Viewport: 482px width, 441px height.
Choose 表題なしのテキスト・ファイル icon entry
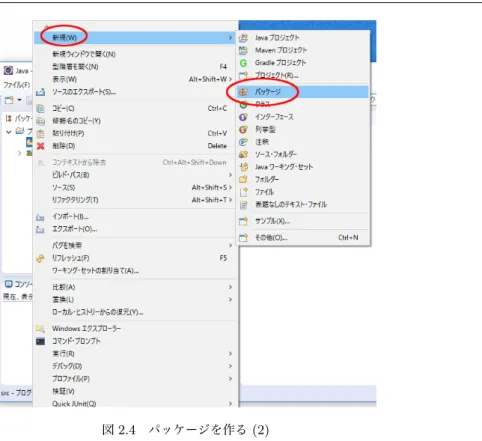pyautogui.click(x=243, y=205)
